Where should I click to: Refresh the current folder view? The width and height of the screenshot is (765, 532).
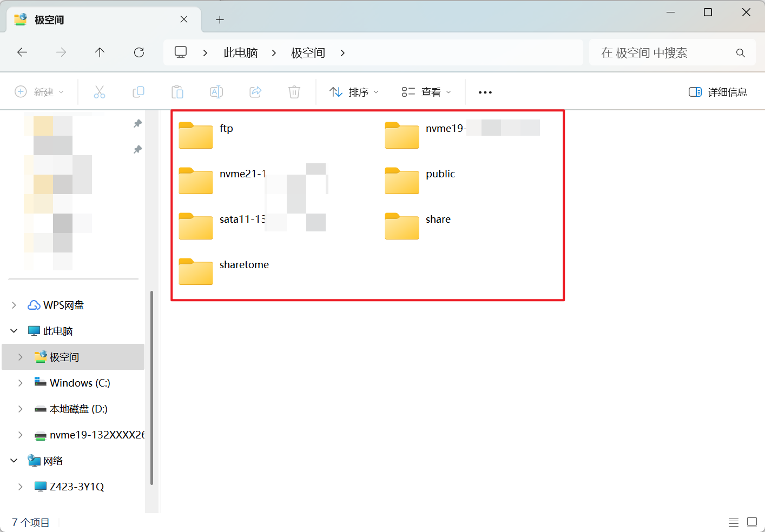click(x=139, y=52)
